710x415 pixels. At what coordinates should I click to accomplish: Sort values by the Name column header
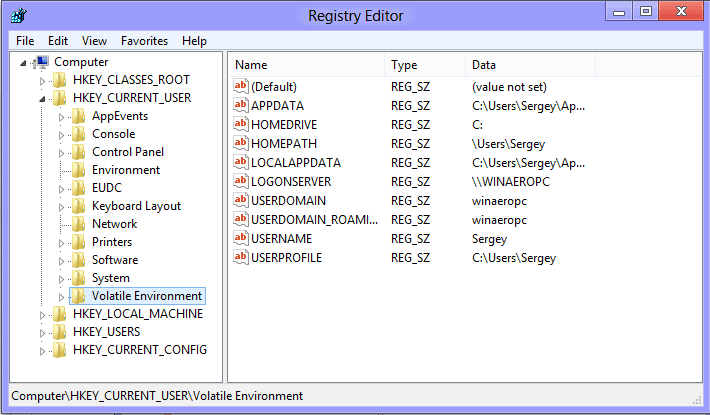[x=307, y=65]
